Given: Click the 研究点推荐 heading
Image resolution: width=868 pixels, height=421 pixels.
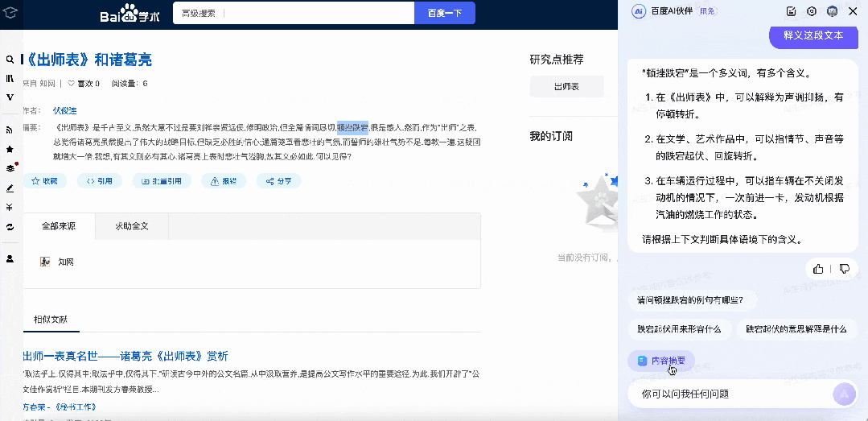Looking at the screenshot, I should pos(557,60).
